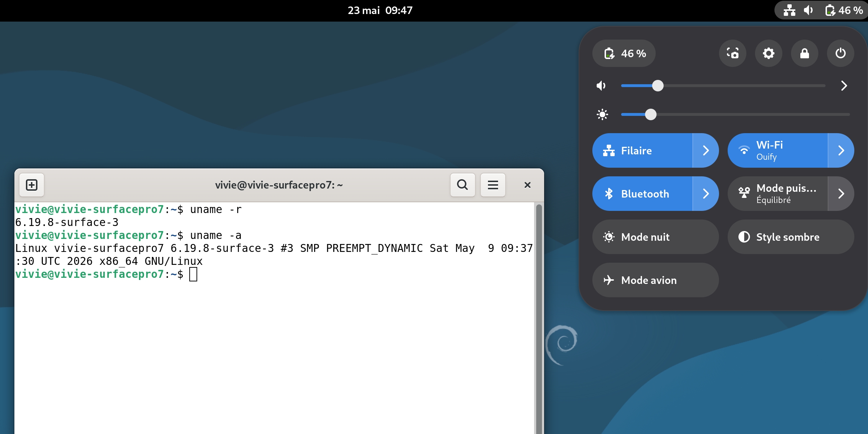Enable Mode nuit
The height and width of the screenshot is (434, 868).
pyautogui.click(x=656, y=237)
